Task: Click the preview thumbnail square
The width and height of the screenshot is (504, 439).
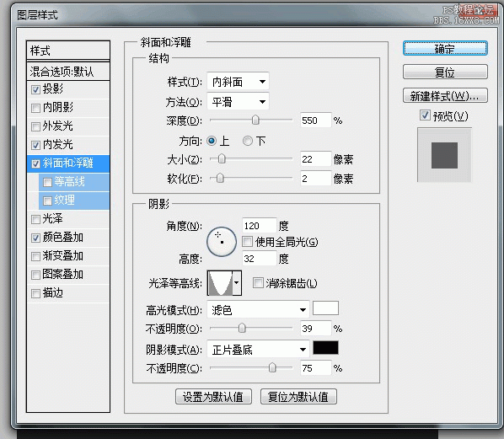Action: [x=444, y=155]
